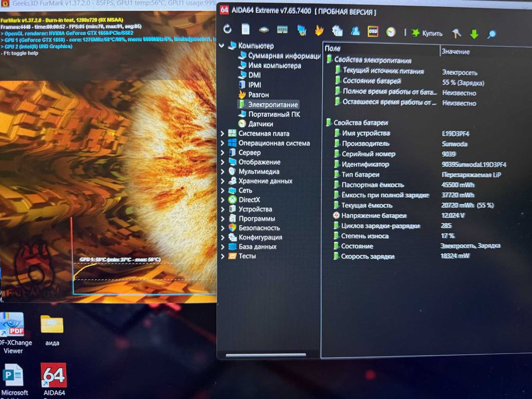Click the Refresh icon in AIDA64 toolbar
Viewport: 532px width, 399px height.
[228, 29]
